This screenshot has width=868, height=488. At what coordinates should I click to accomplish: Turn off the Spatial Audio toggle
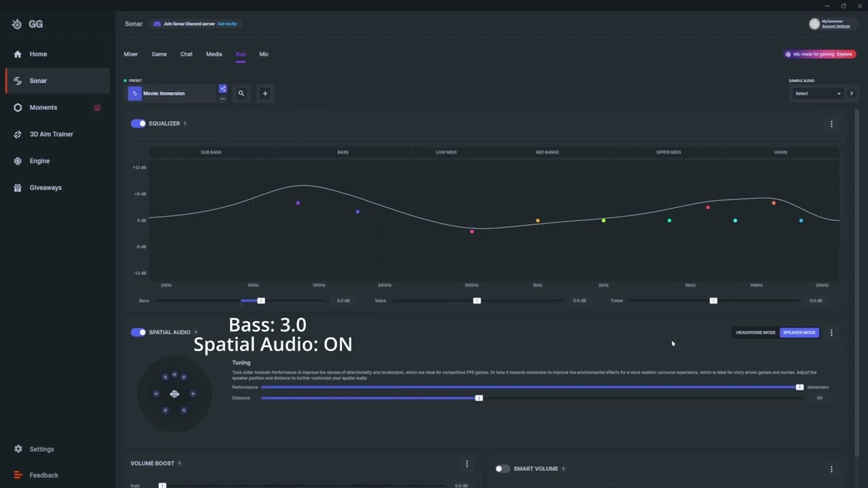tap(138, 333)
